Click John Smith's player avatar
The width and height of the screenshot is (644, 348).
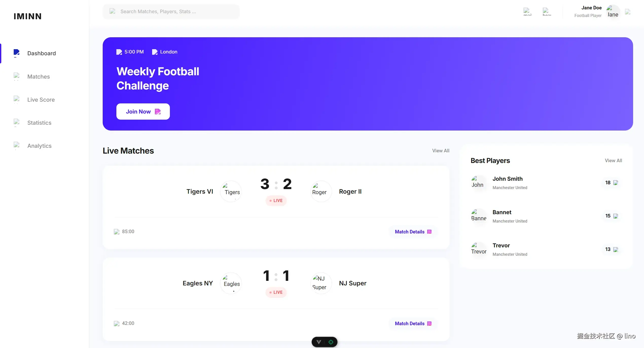point(478,182)
